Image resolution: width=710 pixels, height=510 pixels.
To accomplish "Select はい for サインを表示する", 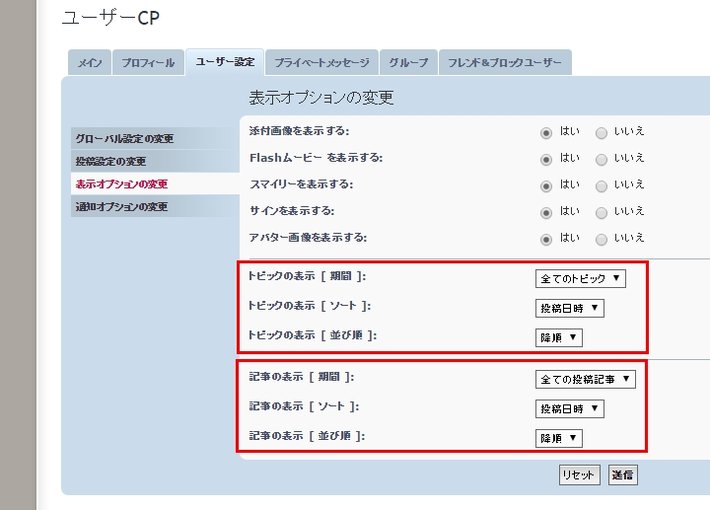I will (x=546, y=212).
